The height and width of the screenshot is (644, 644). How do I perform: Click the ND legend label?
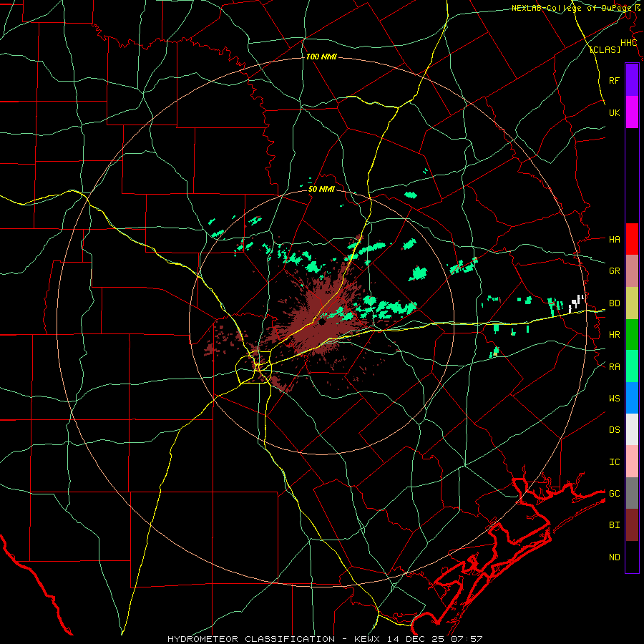pyautogui.click(x=615, y=557)
